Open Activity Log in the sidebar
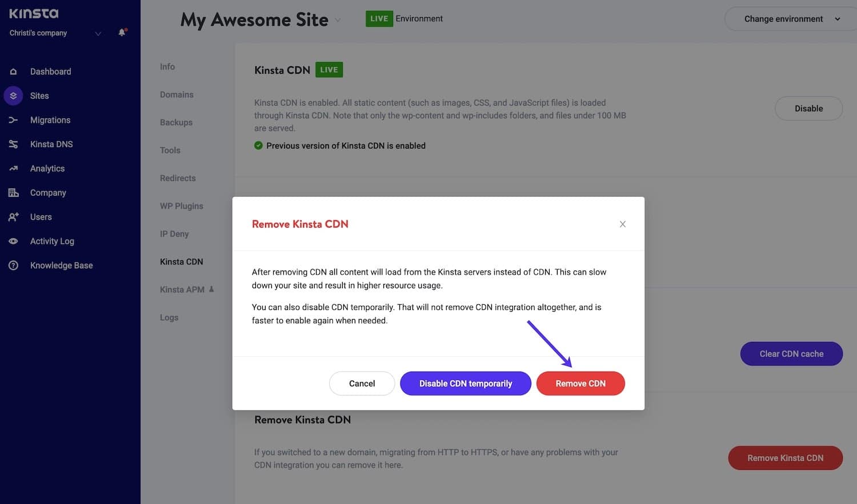Image resolution: width=857 pixels, height=504 pixels. click(52, 241)
